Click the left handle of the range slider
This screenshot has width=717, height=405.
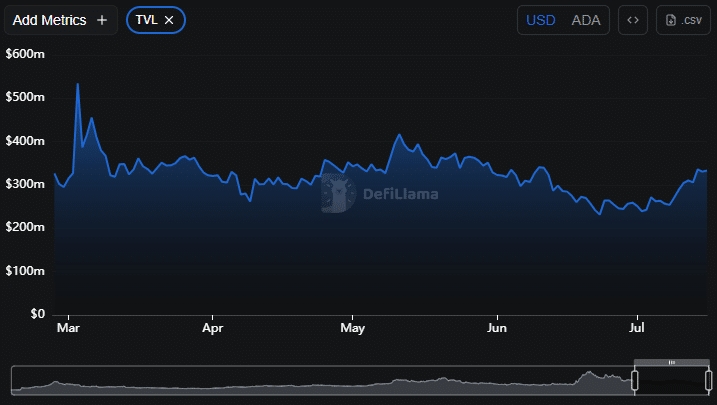(x=634, y=380)
